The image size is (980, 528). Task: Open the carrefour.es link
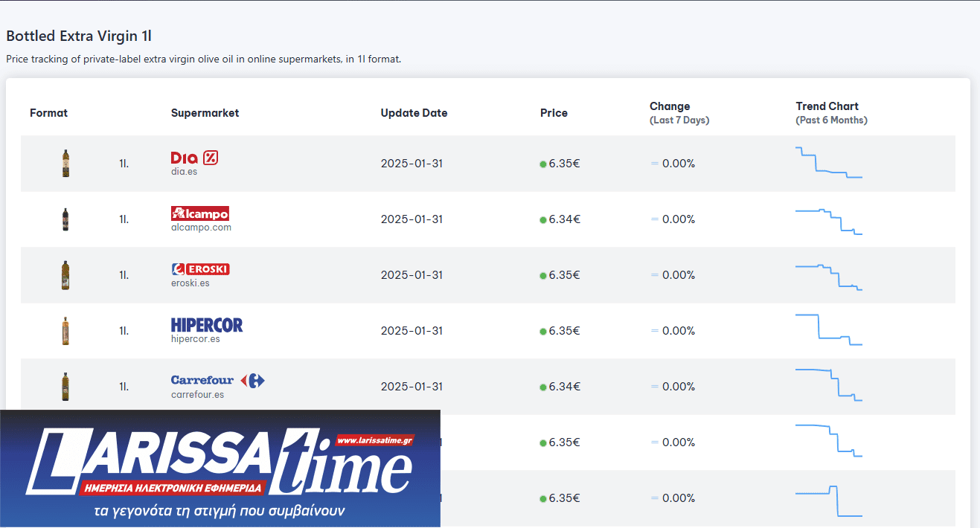197,395
